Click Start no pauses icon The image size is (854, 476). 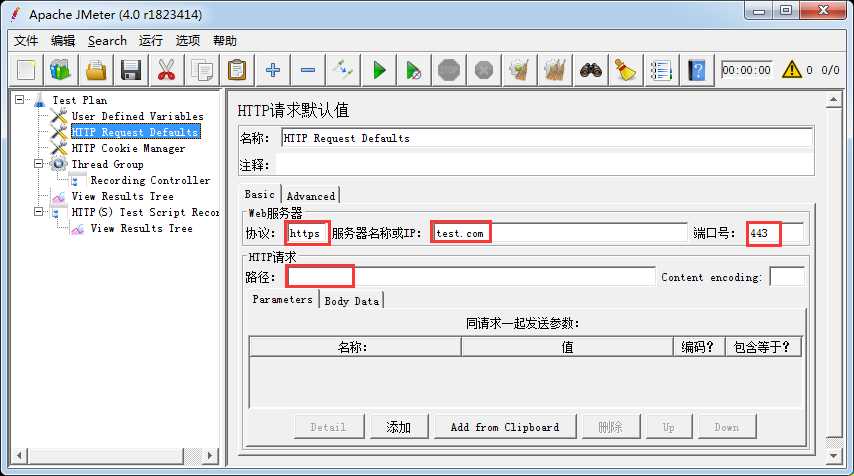click(414, 70)
